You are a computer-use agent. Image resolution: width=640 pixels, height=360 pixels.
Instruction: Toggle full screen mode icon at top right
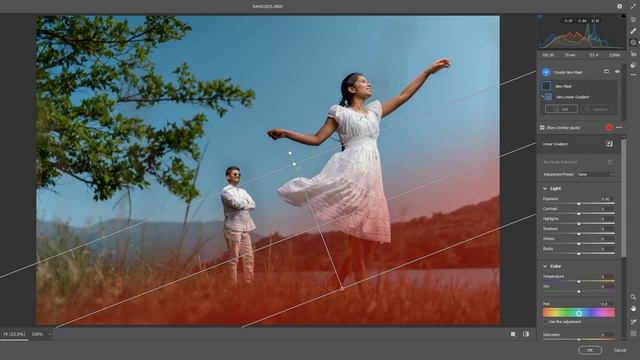(x=633, y=6)
